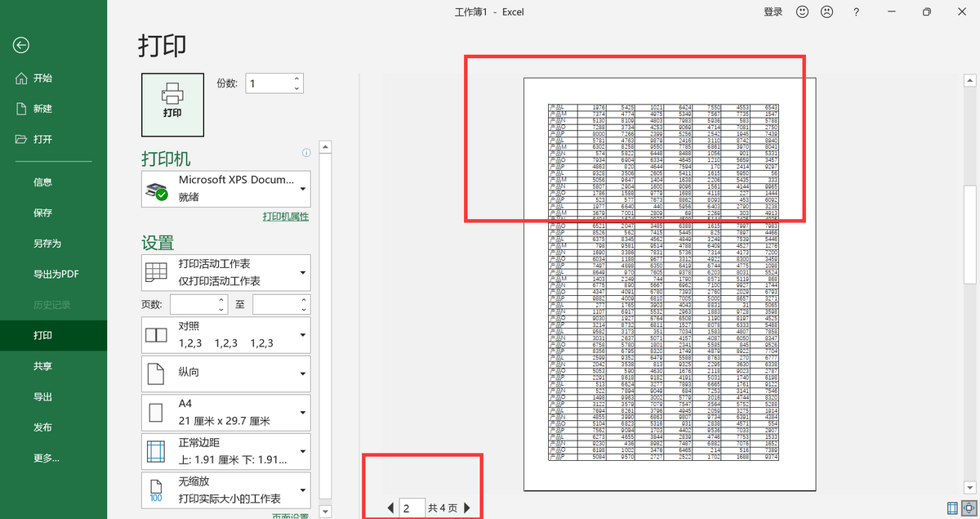Click the 至 ending page input
The height and width of the screenshot is (519, 980).
(276, 304)
